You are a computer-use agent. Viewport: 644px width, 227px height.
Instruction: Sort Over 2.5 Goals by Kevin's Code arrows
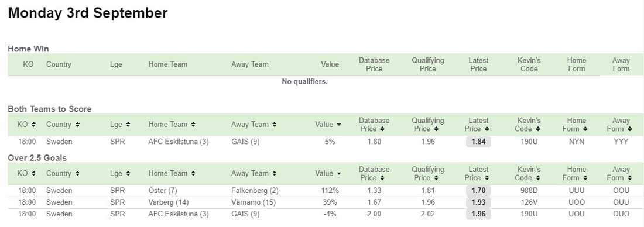coord(537,178)
